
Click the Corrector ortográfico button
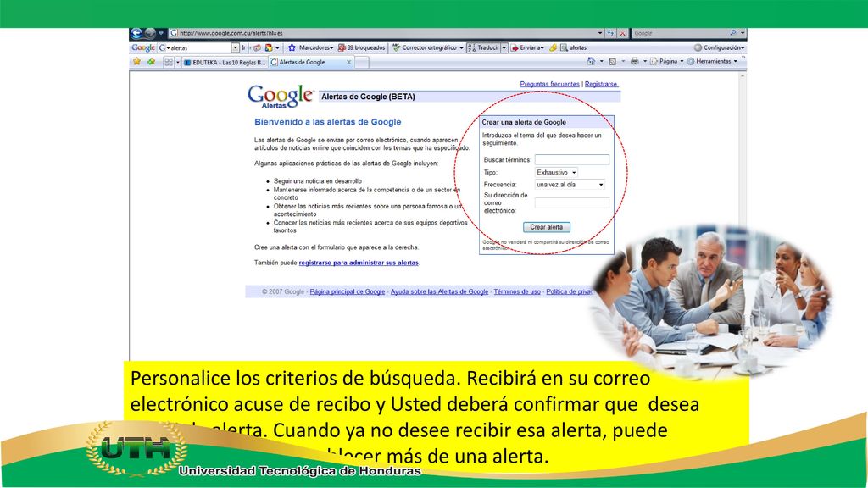(x=425, y=47)
